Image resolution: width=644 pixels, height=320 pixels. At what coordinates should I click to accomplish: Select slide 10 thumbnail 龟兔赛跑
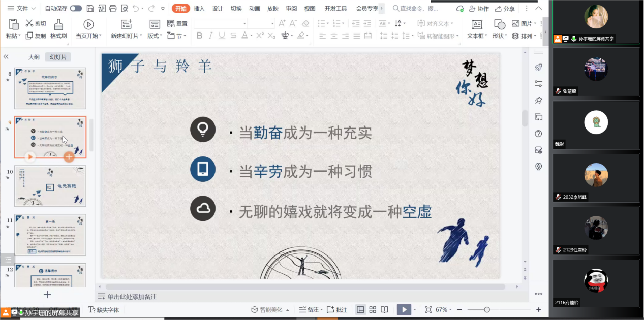pyautogui.click(x=50, y=185)
